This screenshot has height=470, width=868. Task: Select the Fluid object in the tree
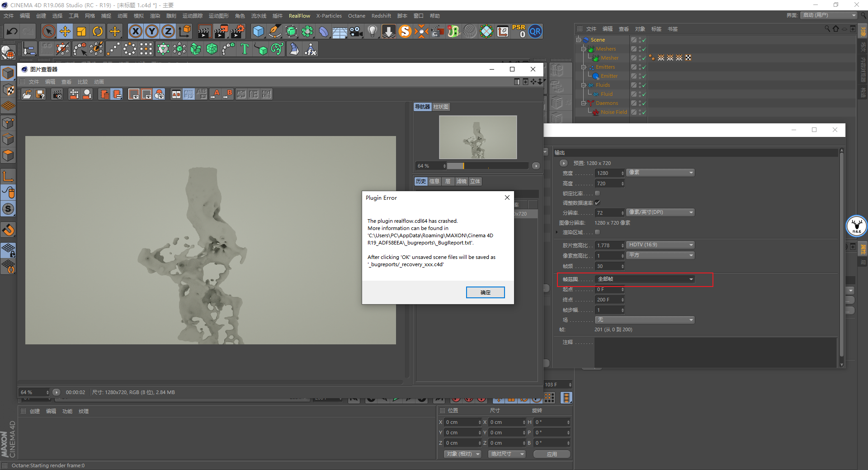tap(607, 94)
